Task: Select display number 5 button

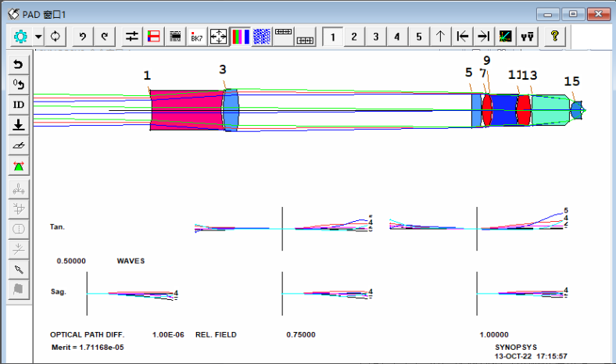Action: 418,37
